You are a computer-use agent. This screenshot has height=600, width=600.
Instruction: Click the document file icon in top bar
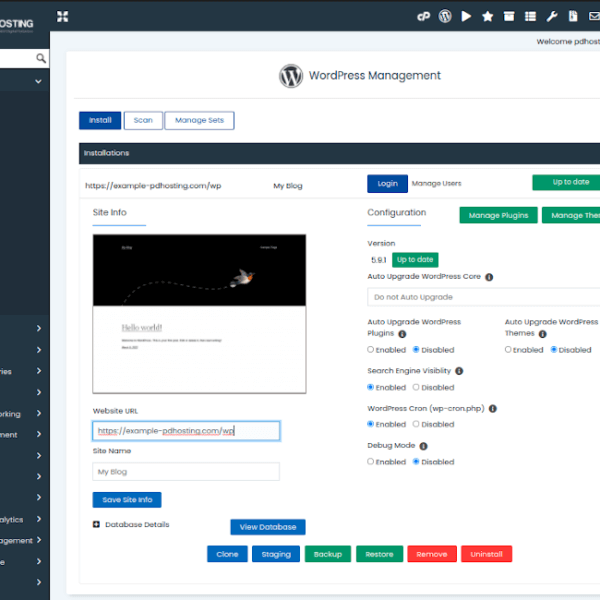tap(573, 16)
